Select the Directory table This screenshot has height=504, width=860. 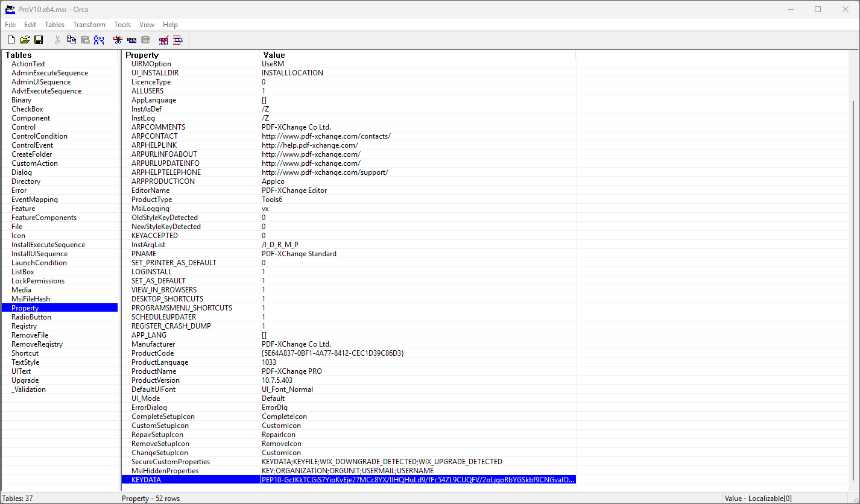tap(26, 181)
